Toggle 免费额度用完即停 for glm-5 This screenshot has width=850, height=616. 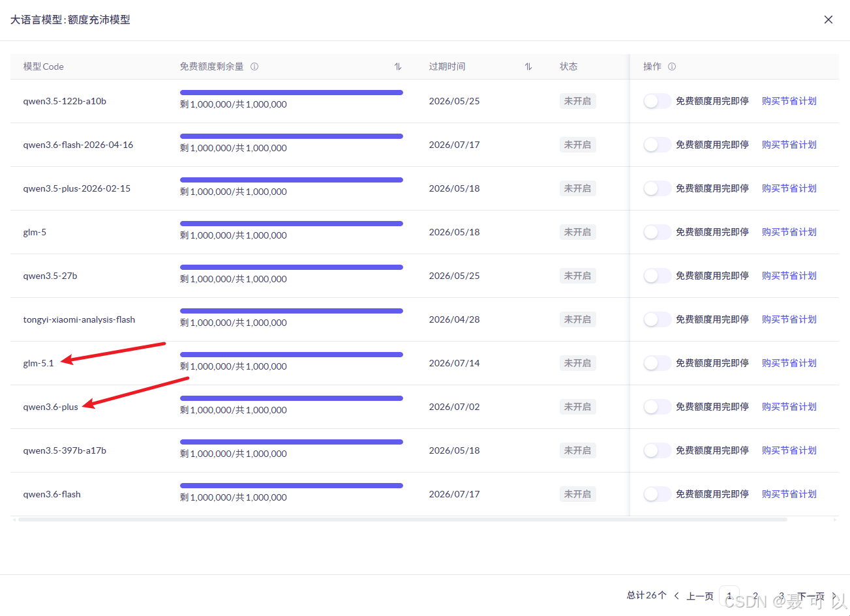[657, 232]
